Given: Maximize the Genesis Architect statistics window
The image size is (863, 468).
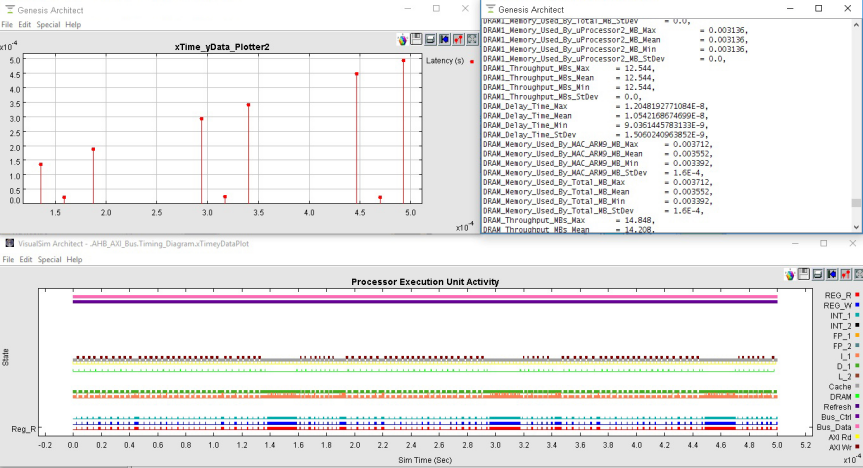Looking at the screenshot, I should point(818,8).
